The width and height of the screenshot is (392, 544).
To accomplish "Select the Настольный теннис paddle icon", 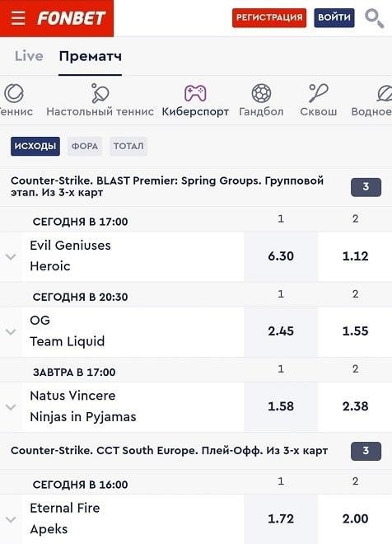I will [x=100, y=93].
